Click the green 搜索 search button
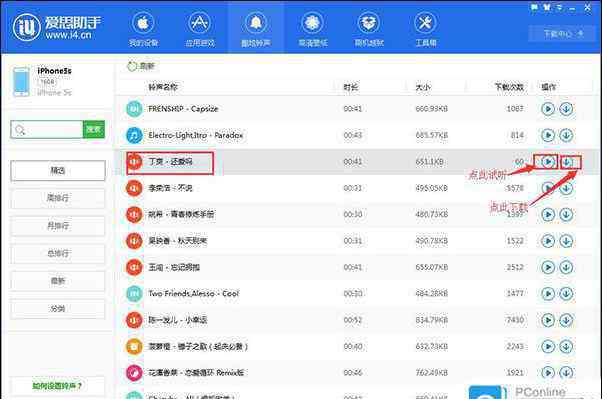This screenshot has height=399, width=602. pyautogui.click(x=94, y=130)
